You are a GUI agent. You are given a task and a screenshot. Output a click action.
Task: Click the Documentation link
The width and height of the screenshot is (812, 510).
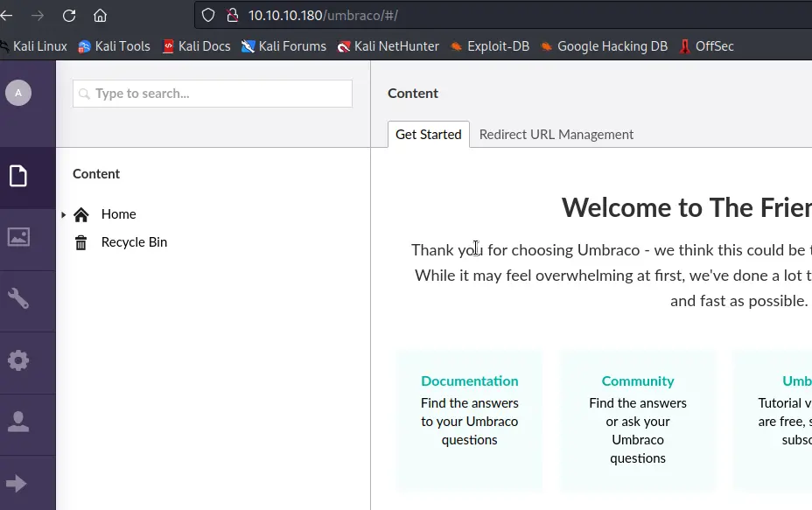(x=470, y=381)
